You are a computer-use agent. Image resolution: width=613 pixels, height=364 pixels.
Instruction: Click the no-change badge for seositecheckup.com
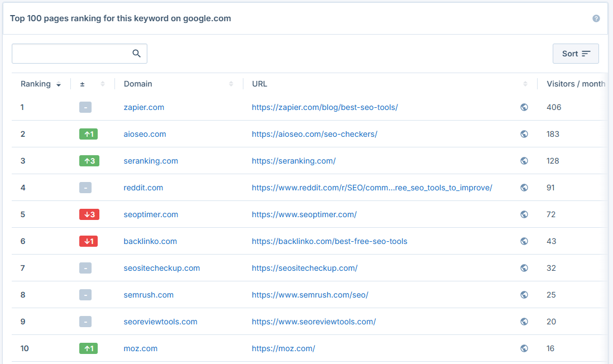coord(85,268)
